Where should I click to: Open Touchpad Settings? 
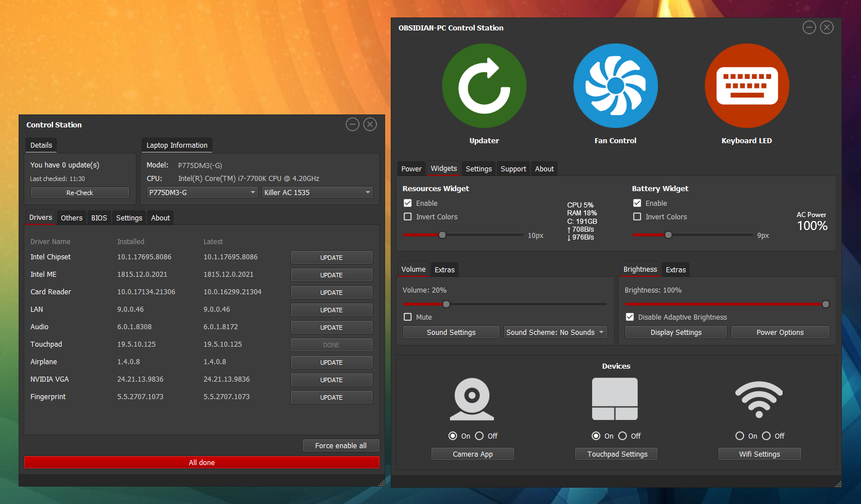616,454
